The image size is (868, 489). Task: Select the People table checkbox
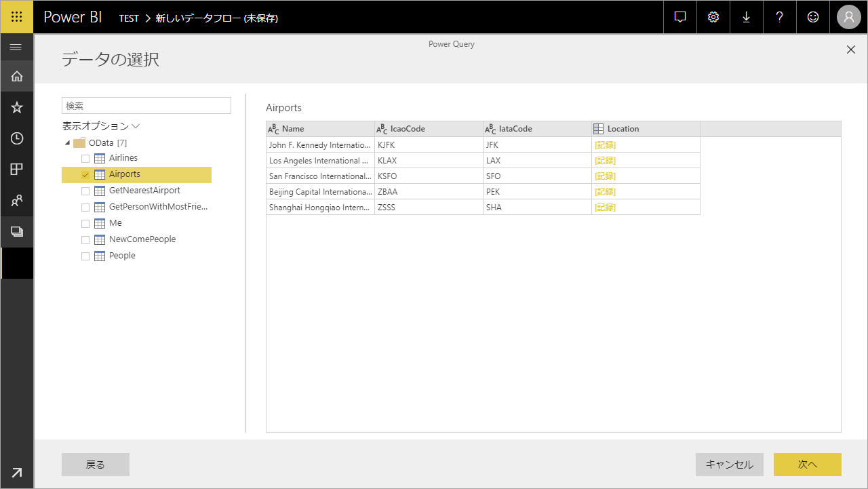[x=85, y=255]
